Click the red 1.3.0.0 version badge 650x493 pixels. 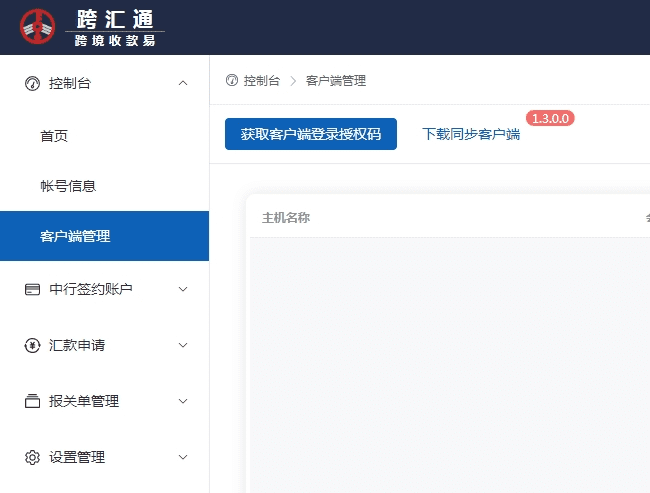[x=550, y=118]
